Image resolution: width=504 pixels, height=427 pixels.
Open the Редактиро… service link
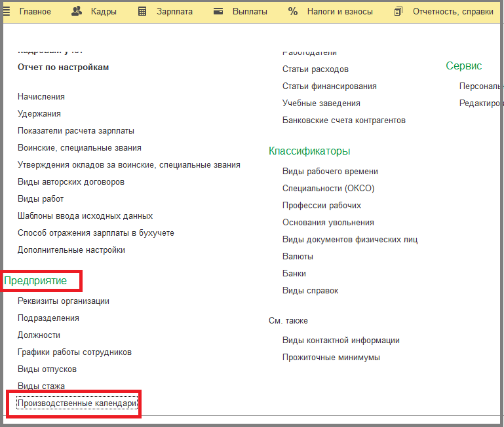[480, 103]
